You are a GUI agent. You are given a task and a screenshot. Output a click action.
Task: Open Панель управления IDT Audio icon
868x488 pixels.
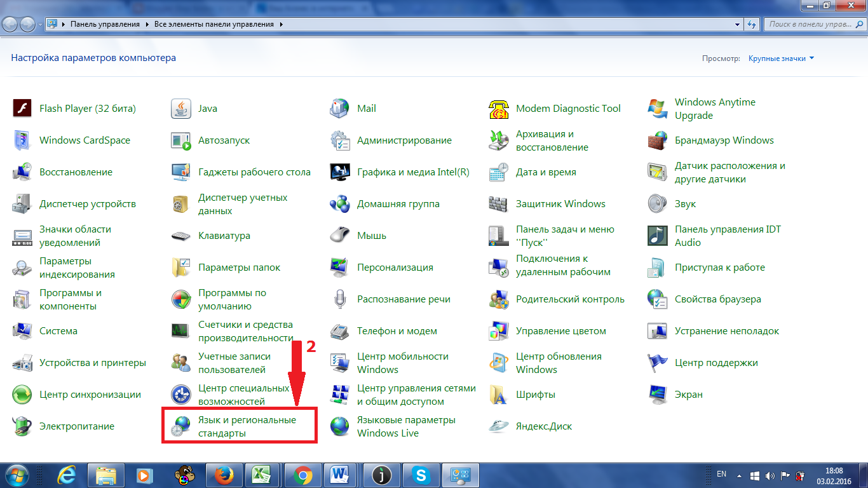658,236
